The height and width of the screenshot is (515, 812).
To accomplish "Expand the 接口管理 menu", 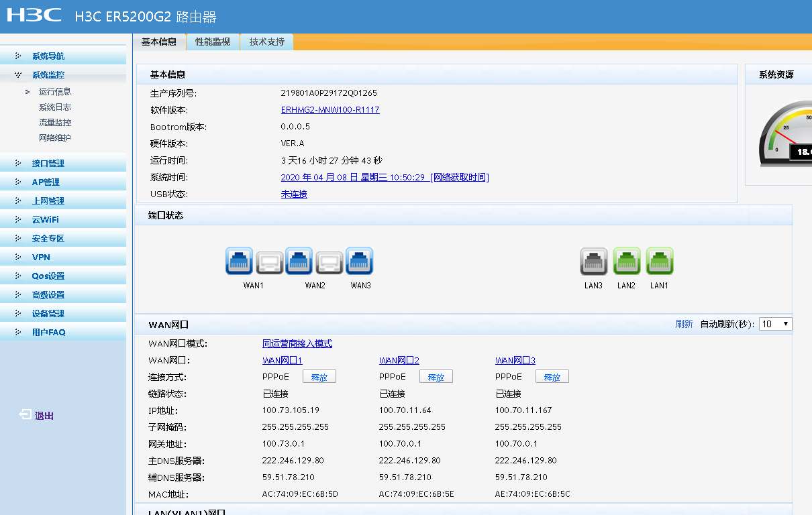I will click(63, 164).
